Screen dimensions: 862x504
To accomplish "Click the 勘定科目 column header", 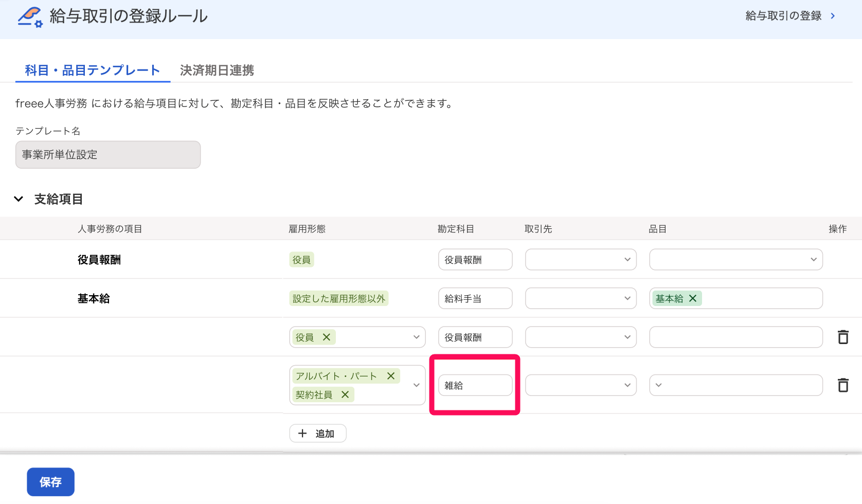I will click(456, 229).
